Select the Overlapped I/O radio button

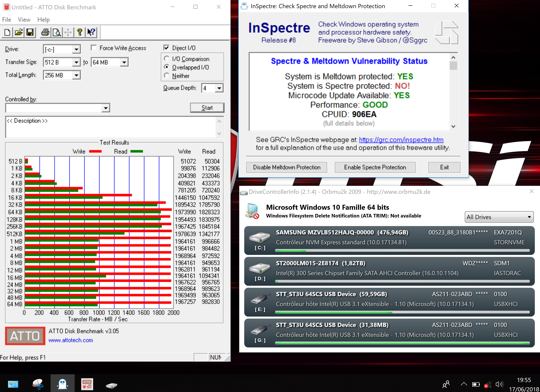click(x=167, y=67)
